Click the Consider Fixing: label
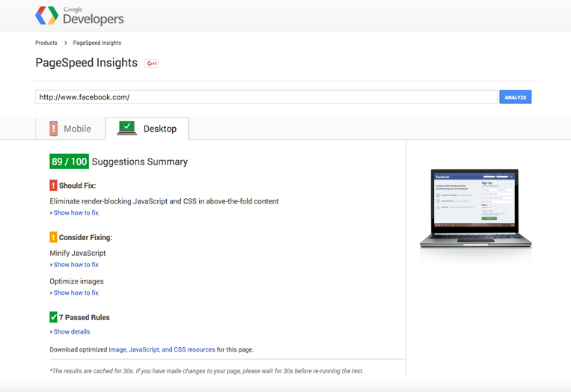The height and width of the screenshot is (392, 571). [x=85, y=238]
